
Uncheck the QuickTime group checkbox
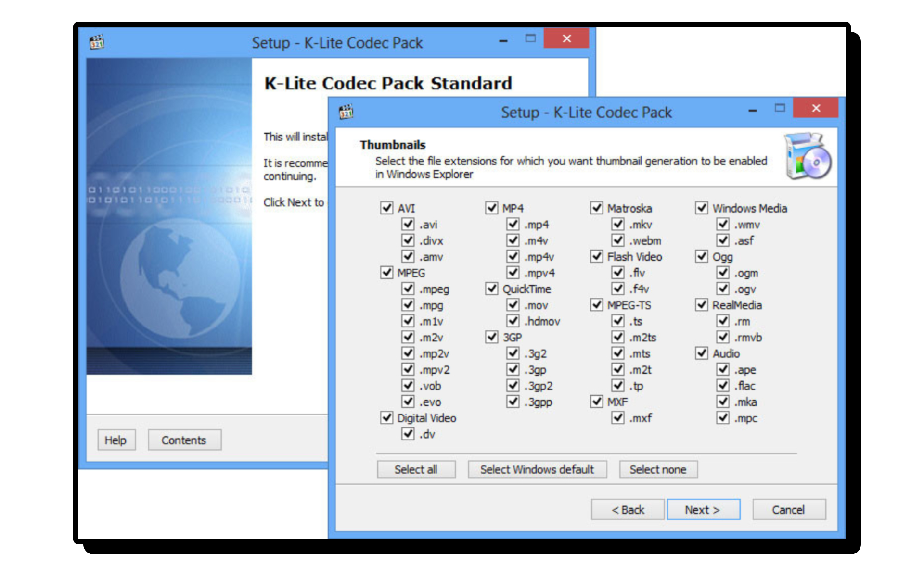pyautogui.click(x=491, y=289)
